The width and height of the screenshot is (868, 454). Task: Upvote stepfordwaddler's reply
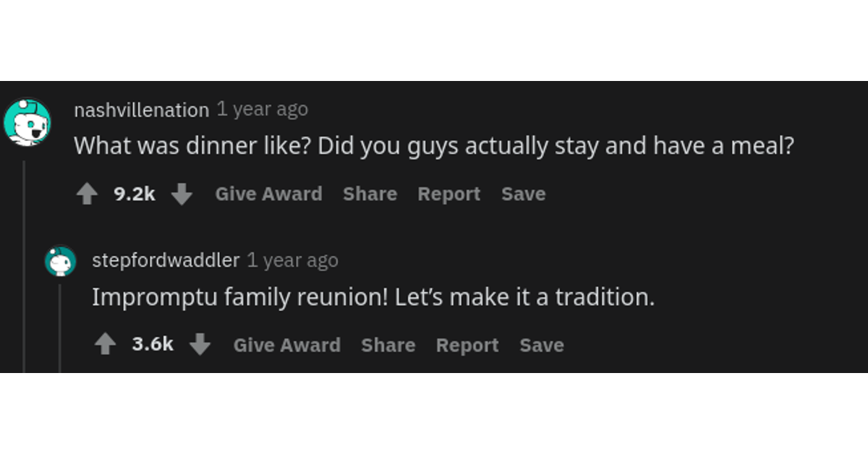[106, 345]
